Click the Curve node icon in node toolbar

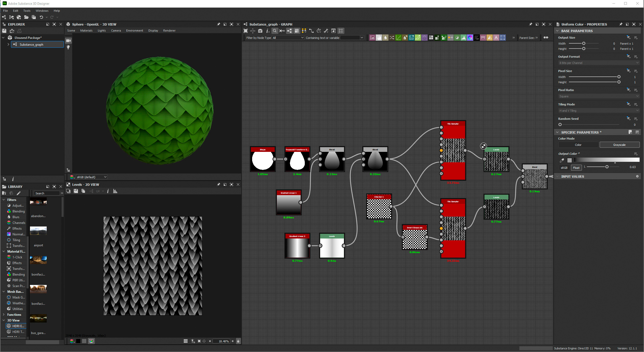click(x=399, y=37)
